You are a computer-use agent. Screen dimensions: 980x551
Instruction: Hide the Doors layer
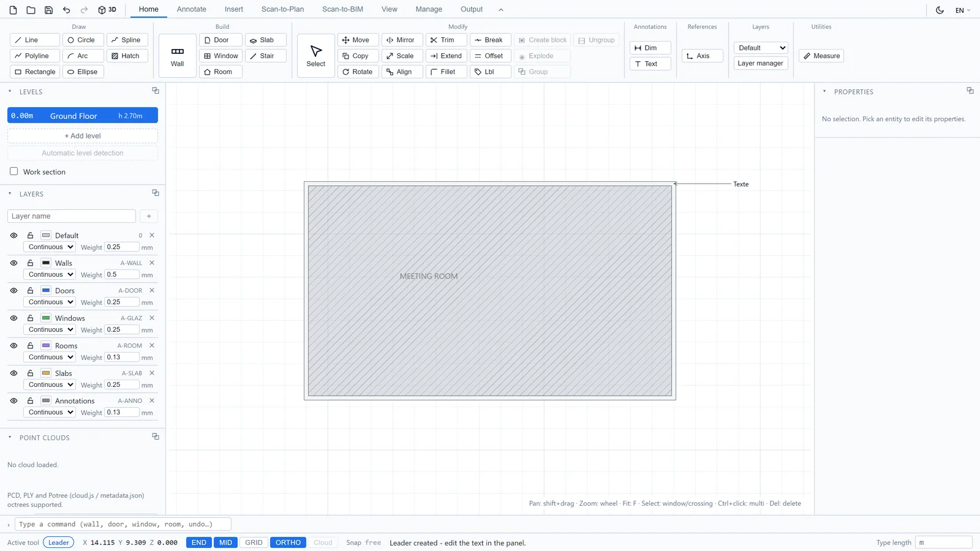13,291
